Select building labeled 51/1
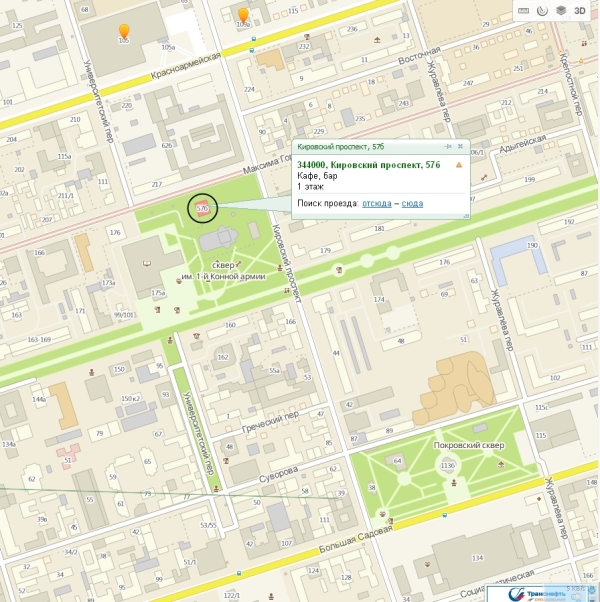Viewport: 600px width, 602px height. pyautogui.click(x=190, y=562)
